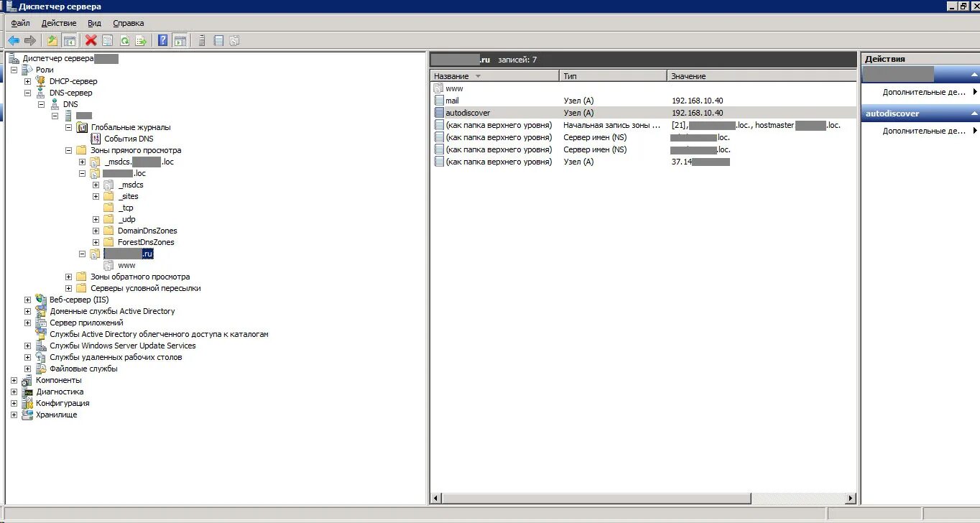
Task: Click the horizontal scrollbar right arrow
Action: pos(851,498)
